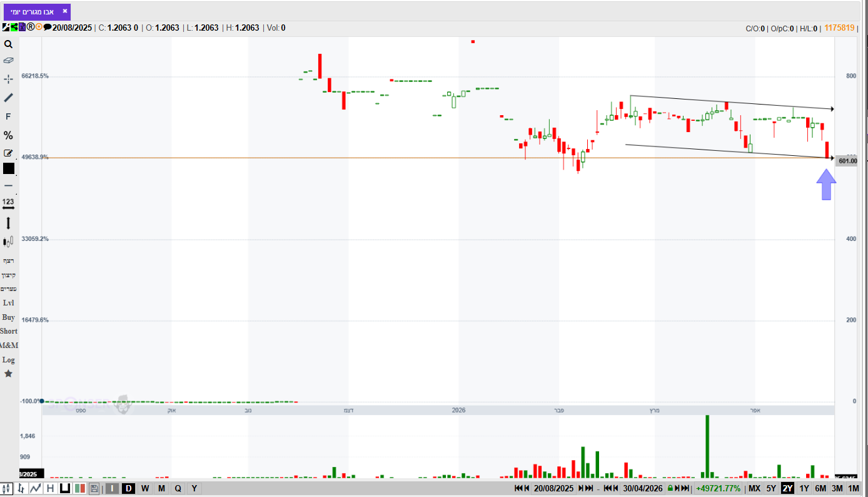This screenshot has width=868, height=497.
Task: Set the chart range to 1Y
Action: tap(804, 488)
